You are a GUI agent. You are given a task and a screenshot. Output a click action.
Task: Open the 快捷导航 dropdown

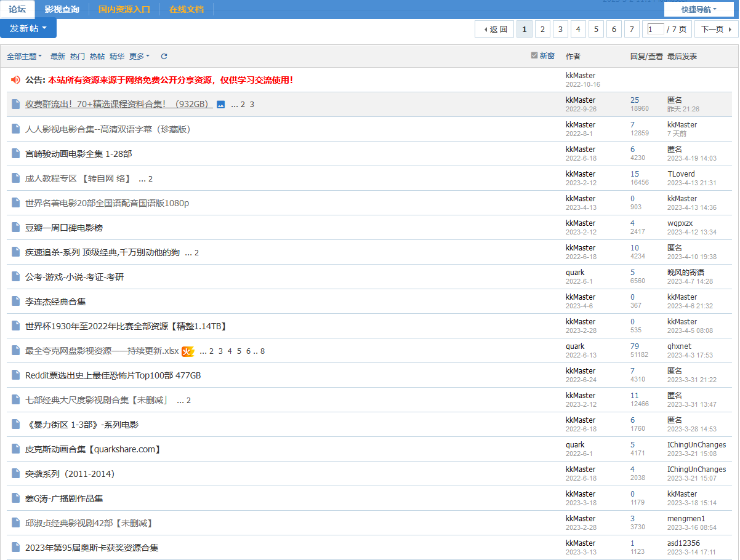pos(699,9)
